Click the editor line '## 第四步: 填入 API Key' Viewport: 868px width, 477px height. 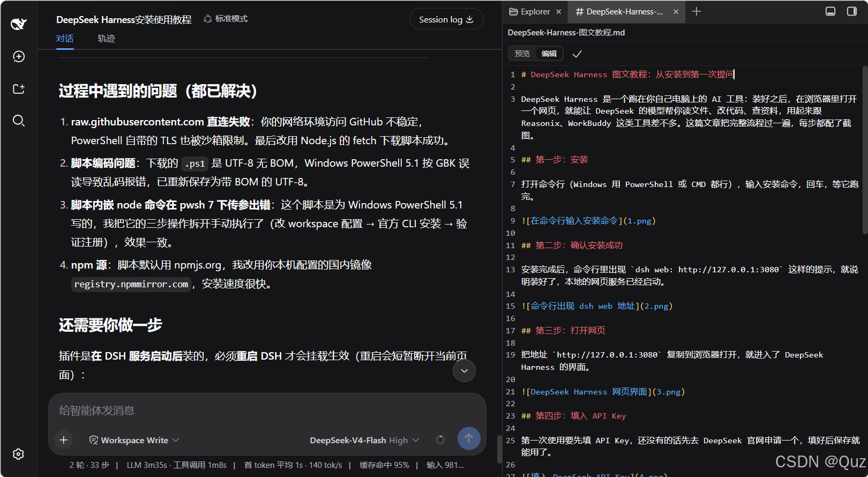coord(573,416)
